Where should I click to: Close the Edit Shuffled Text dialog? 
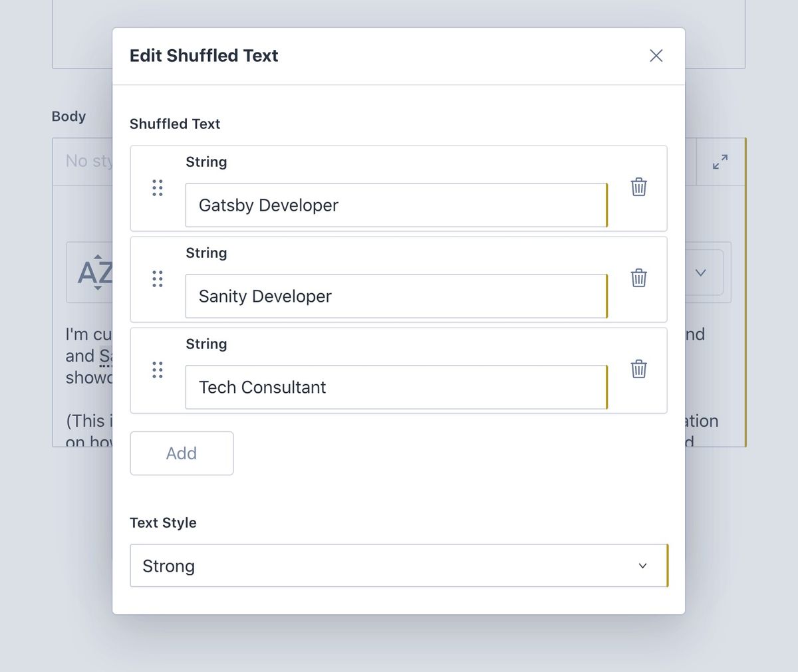point(656,56)
